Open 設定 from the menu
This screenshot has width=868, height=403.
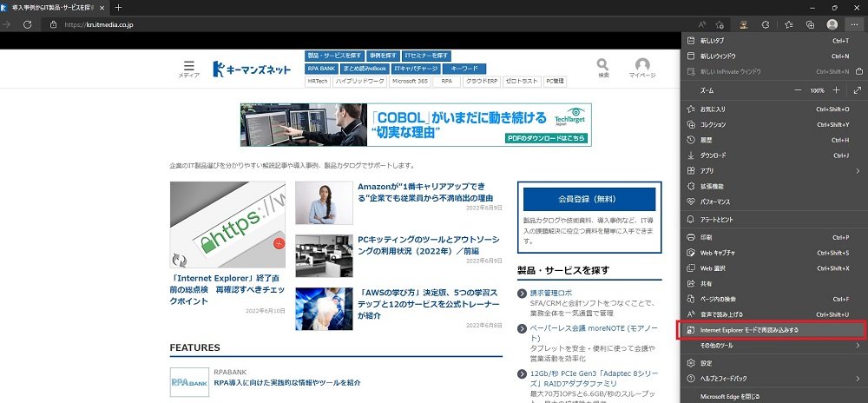(x=774, y=363)
